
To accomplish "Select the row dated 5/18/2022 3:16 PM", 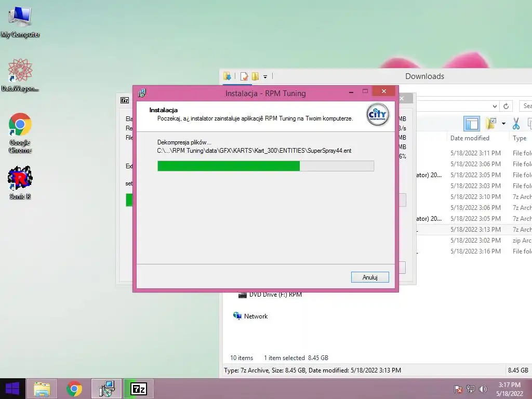I will click(x=475, y=251).
